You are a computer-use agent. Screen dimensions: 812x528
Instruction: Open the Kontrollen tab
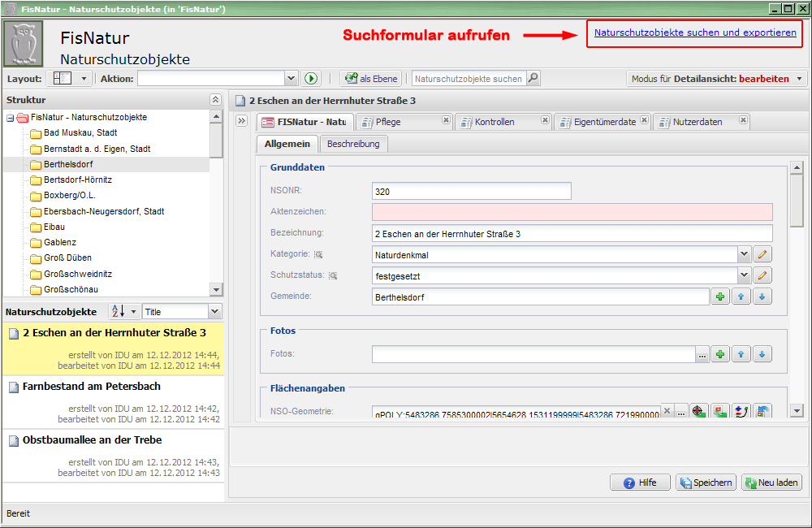tap(495, 122)
